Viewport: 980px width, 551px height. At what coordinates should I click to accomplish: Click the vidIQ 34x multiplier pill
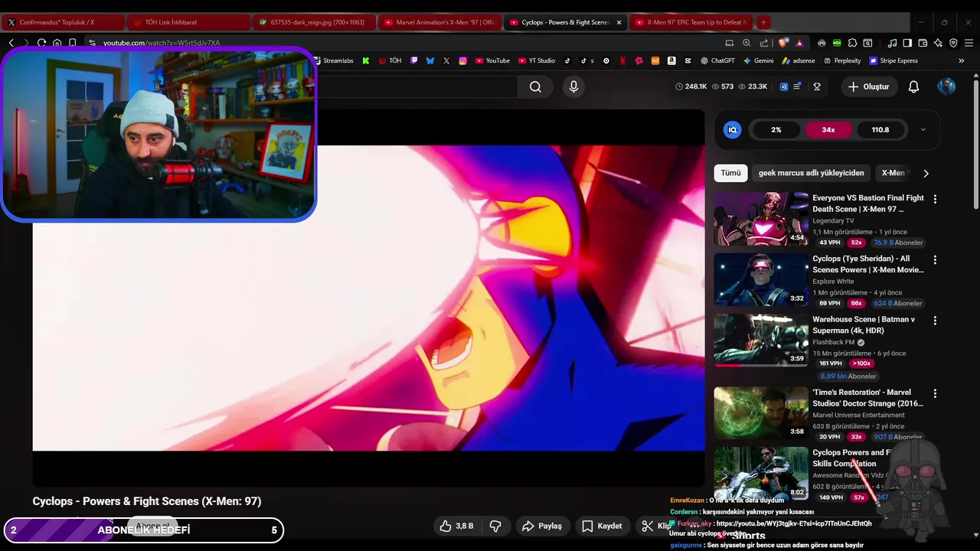coord(828,129)
